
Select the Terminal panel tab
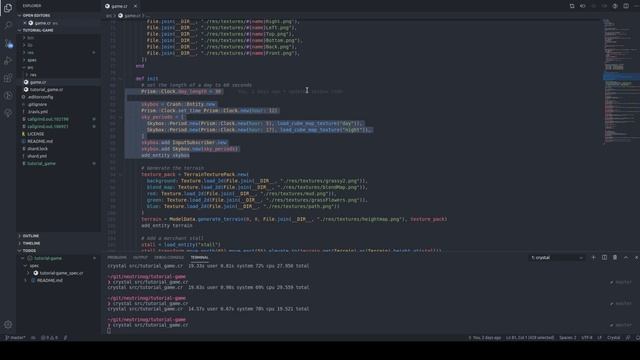(200, 258)
